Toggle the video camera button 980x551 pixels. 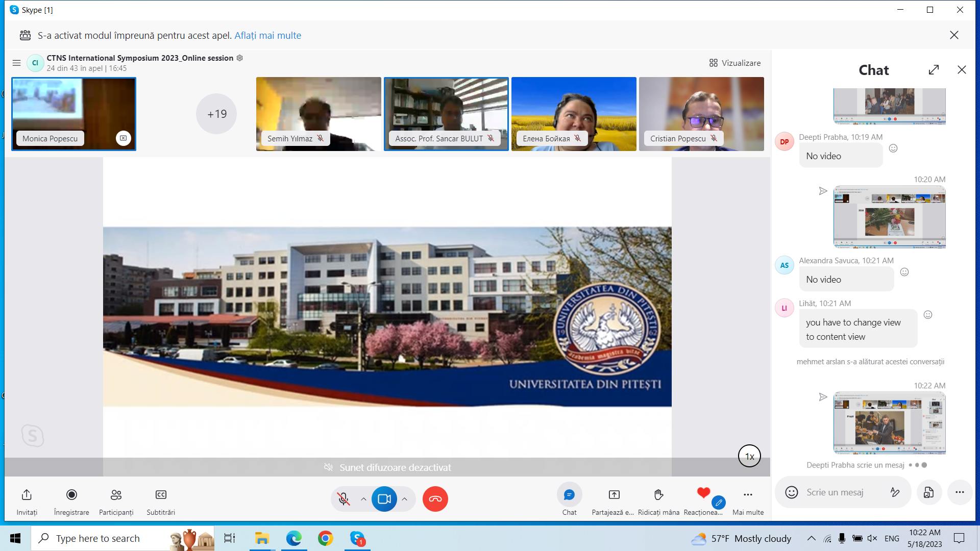coord(384,499)
